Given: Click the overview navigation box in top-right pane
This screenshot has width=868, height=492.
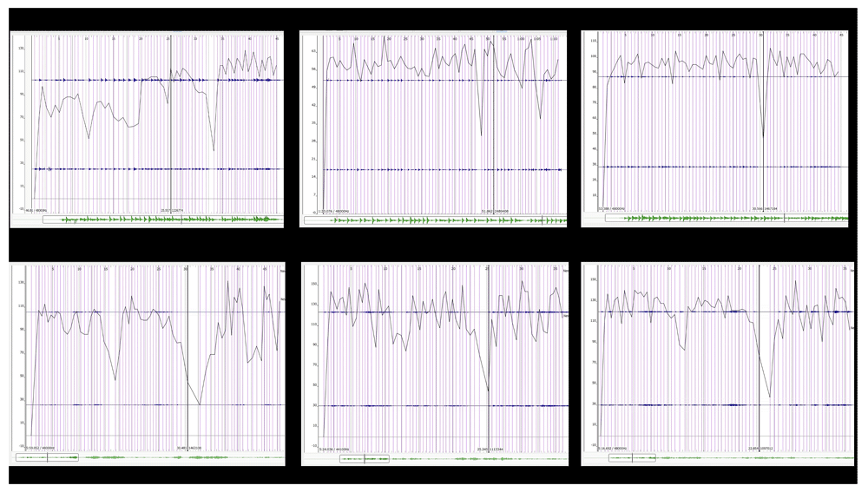Looking at the screenshot, I should click(x=727, y=218).
